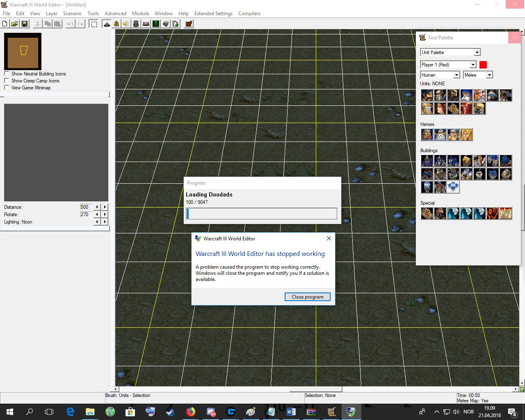The height and width of the screenshot is (420, 525).
Task: Open the Scenario menu
Action: point(72,14)
